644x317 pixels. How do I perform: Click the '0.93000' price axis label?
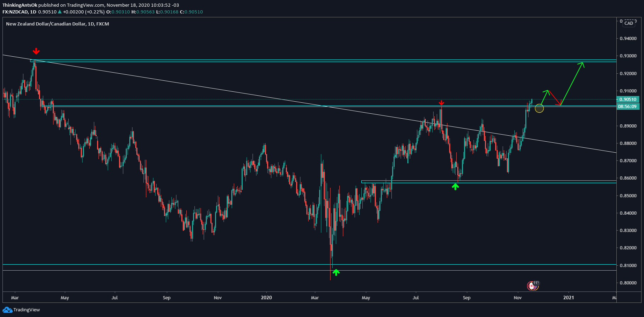628,56
